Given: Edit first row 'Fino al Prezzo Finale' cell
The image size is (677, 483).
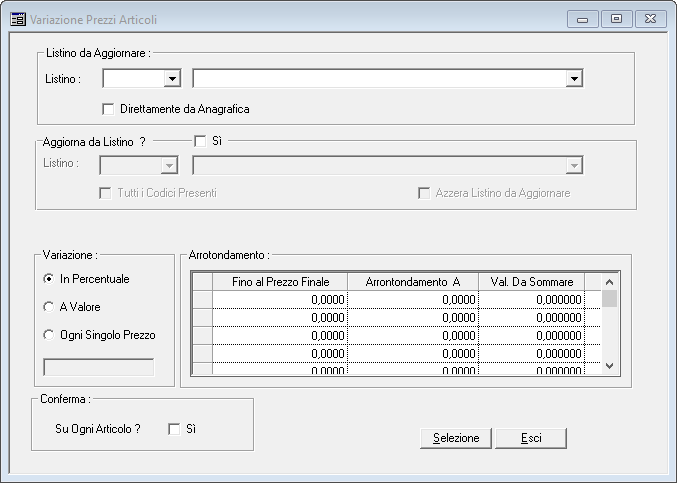Looking at the screenshot, I should click(280, 299).
